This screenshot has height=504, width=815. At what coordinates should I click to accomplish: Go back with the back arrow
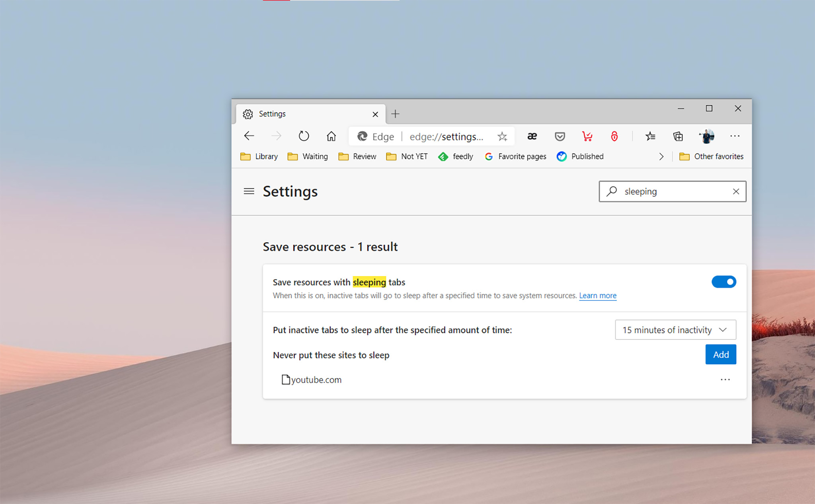(x=249, y=136)
